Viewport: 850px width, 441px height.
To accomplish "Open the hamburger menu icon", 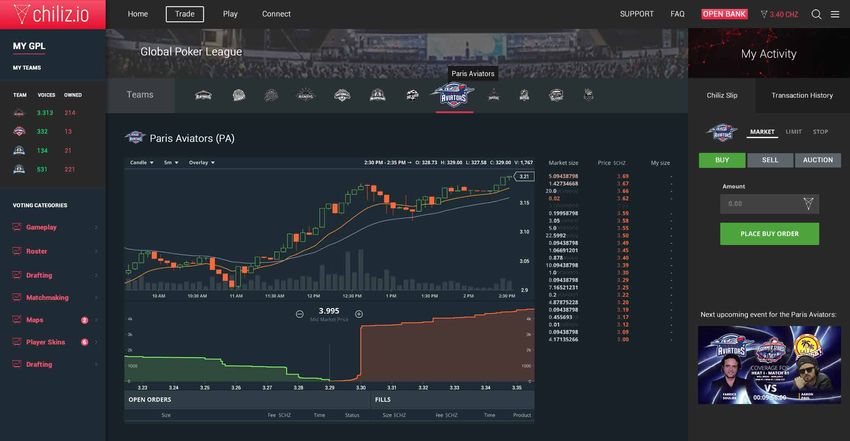I will [x=835, y=15].
